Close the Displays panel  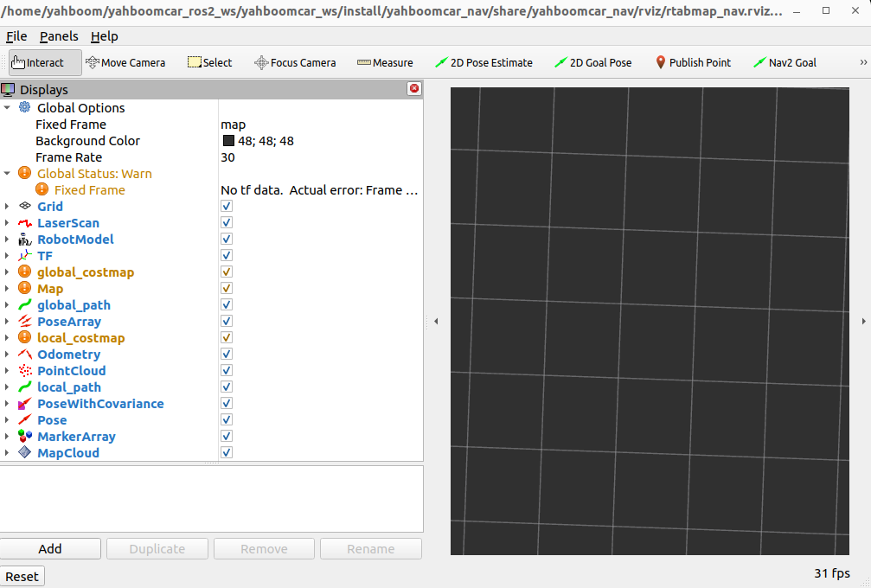414,89
